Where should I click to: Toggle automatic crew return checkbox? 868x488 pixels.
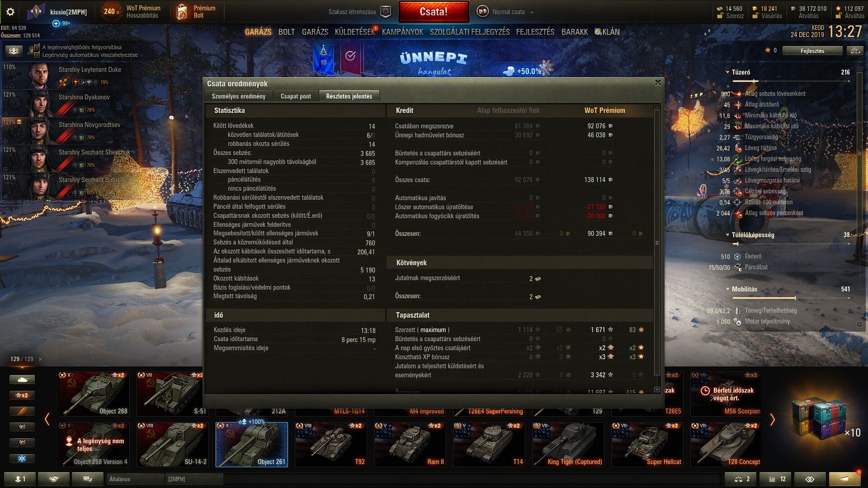coord(37,55)
